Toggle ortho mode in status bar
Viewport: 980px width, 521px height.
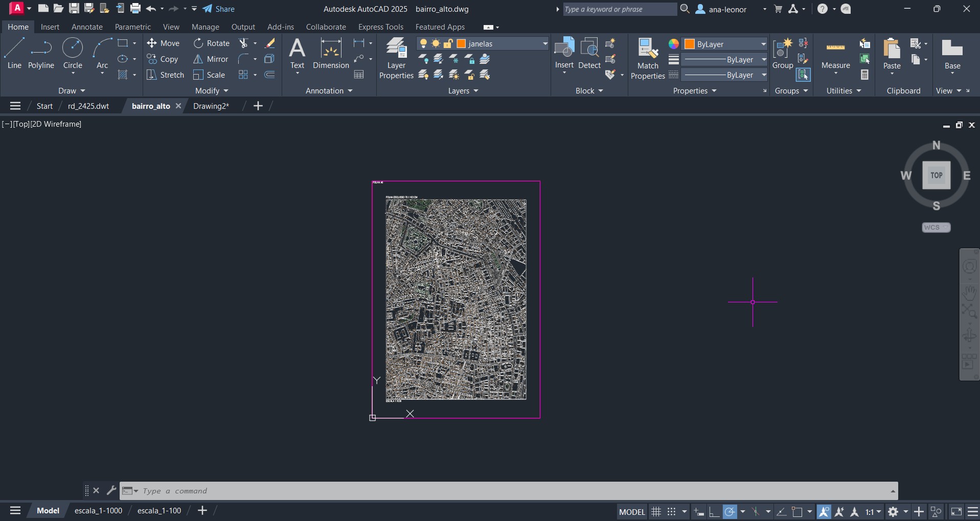click(x=714, y=511)
